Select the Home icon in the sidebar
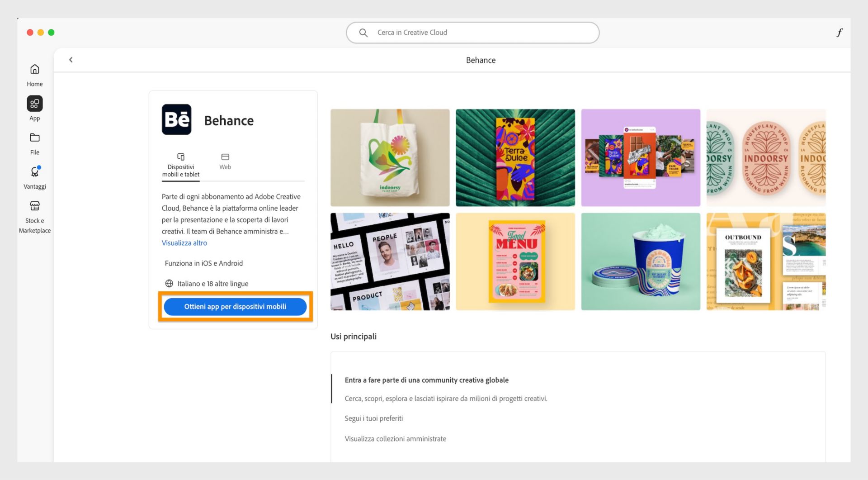 (34, 69)
